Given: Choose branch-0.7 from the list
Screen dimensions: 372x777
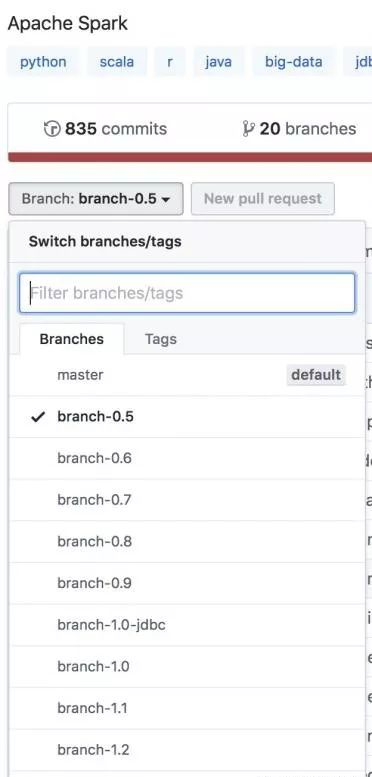Looking at the screenshot, I should pyautogui.click(x=187, y=500).
